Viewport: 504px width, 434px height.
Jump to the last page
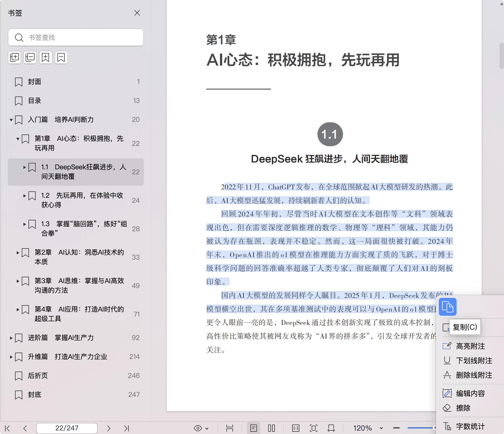pyautogui.click(x=127, y=428)
